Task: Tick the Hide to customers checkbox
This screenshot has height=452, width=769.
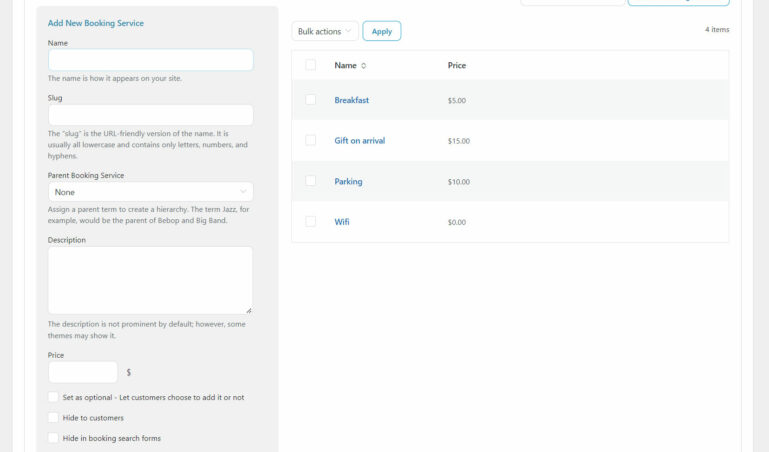Action: click(53, 418)
